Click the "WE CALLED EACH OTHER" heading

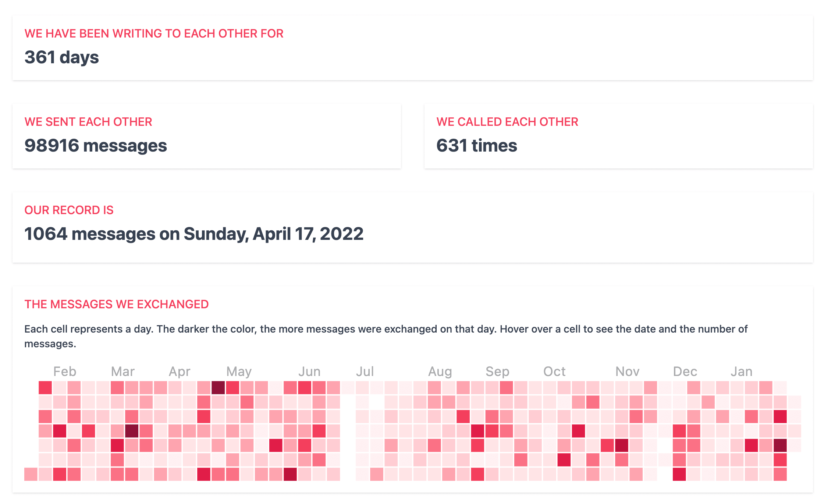(x=507, y=122)
